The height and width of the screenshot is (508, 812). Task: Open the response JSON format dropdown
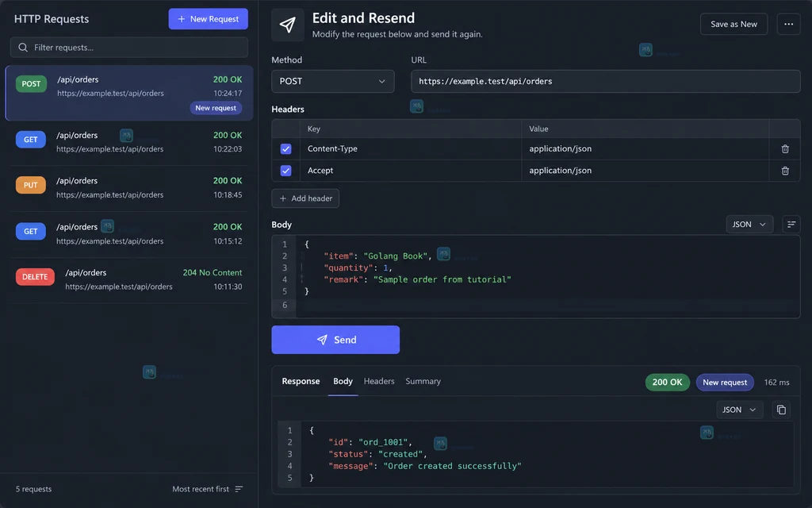[x=739, y=410]
